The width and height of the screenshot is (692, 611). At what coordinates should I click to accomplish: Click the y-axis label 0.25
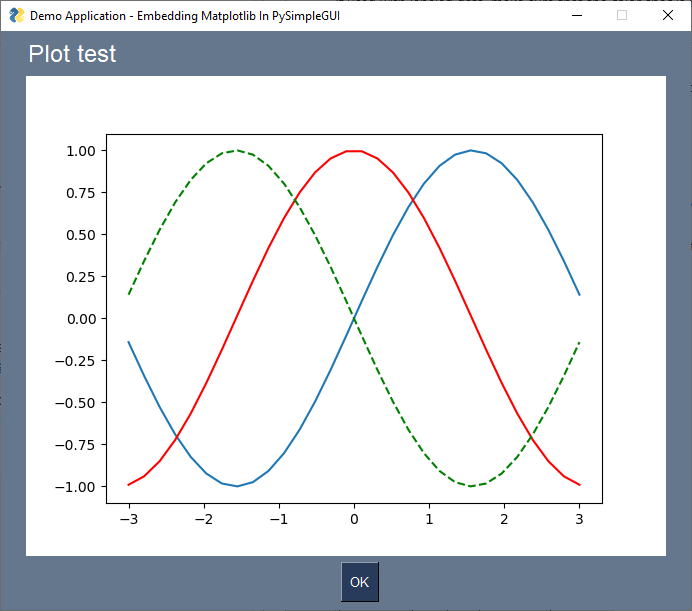[81, 277]
